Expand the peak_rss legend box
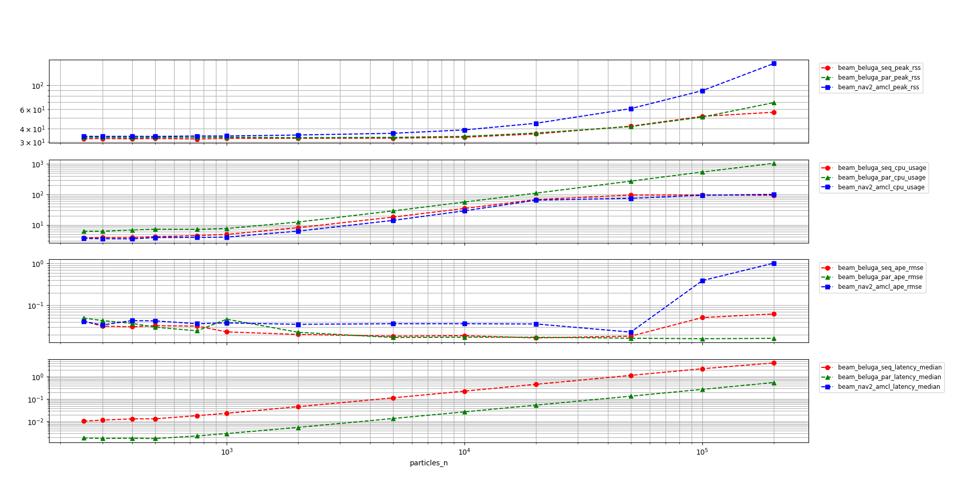The width and height of the screenshot is (980, 497). 871,78
